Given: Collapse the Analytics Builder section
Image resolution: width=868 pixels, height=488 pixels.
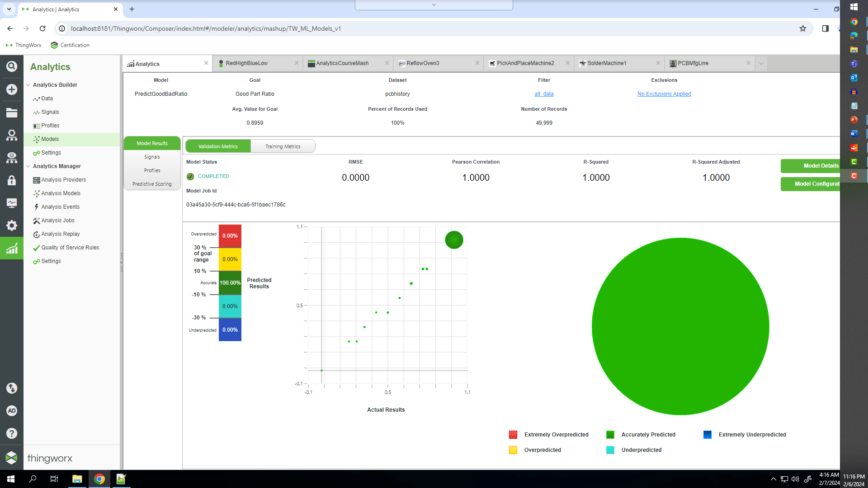Looking at the screenshot, I should [x=28, y=84].
